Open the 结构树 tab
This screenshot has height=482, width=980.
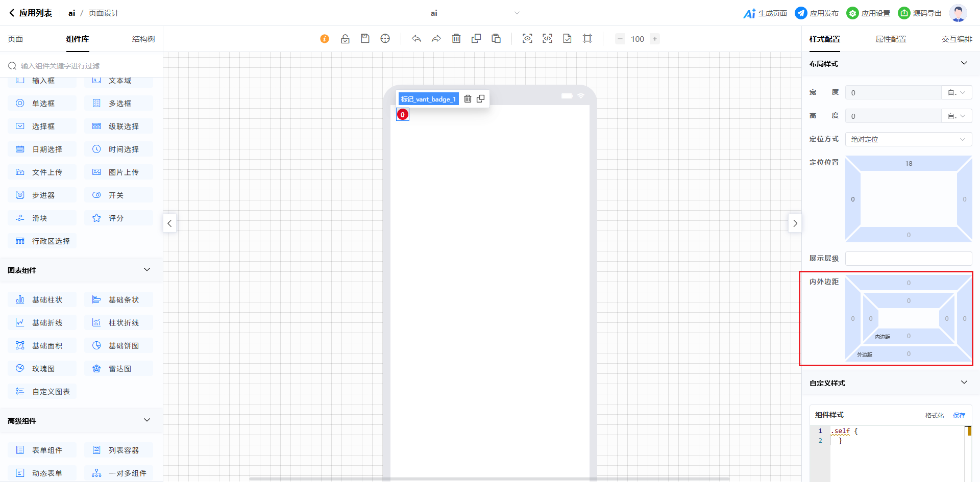tap(143, 39)
